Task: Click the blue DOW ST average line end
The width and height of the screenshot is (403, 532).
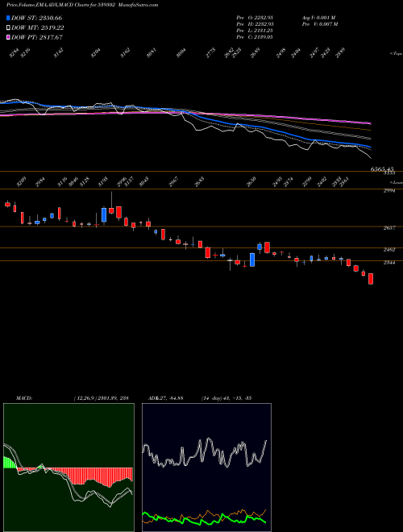Action: [x=371, y=148]
